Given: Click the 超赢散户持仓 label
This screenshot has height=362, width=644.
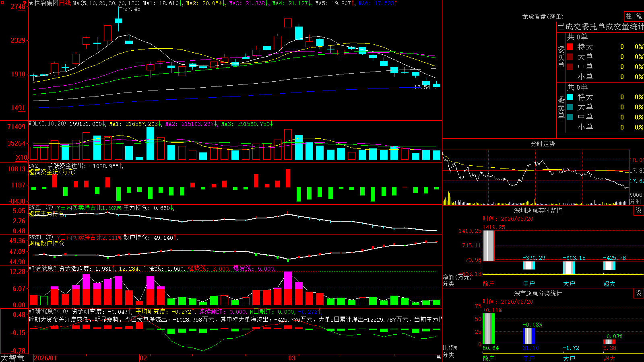Looking at the screenshot, I should point(46,243).
